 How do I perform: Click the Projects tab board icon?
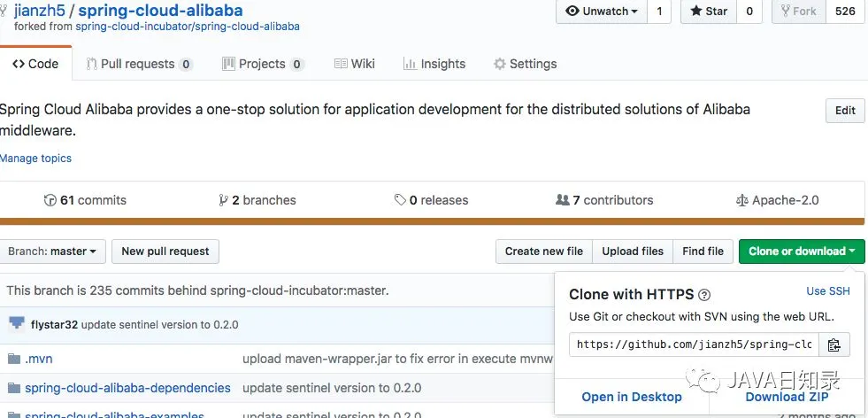[x=228, y=64]
